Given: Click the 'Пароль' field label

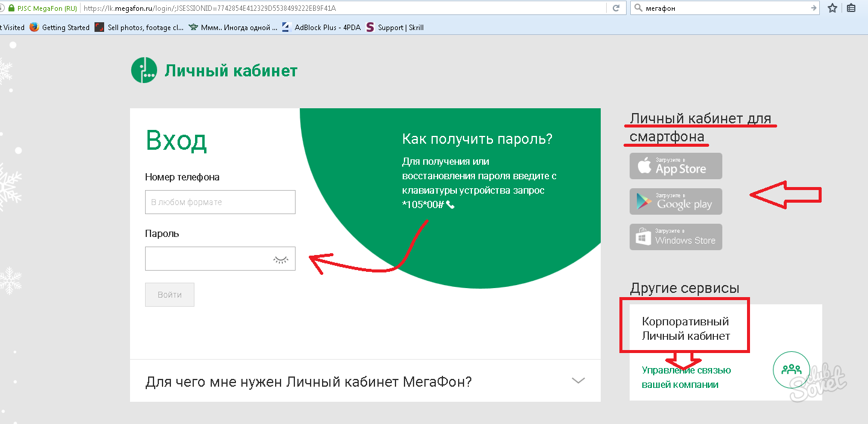Looking at the screenshot, I should (x=162, y=233).
